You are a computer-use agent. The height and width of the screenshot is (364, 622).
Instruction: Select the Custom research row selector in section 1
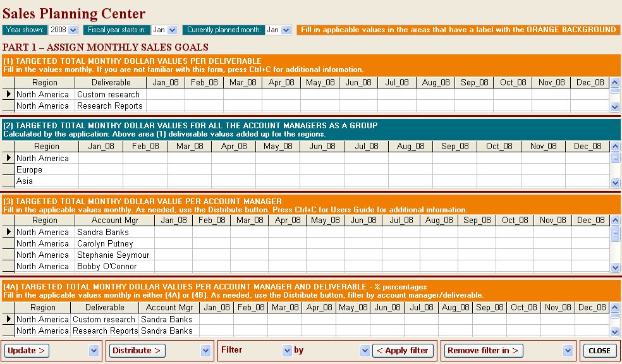[8, 94]
